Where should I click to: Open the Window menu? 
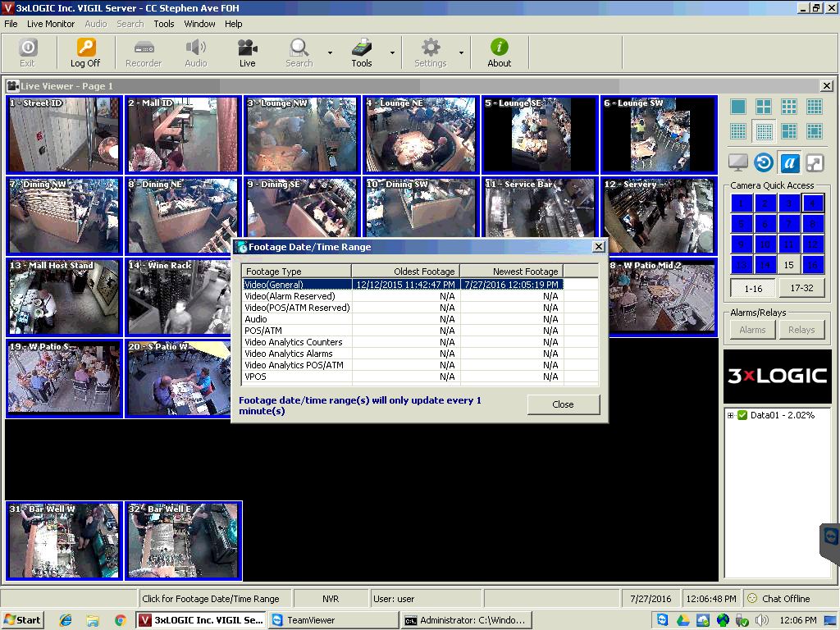[x=199, y=24]
